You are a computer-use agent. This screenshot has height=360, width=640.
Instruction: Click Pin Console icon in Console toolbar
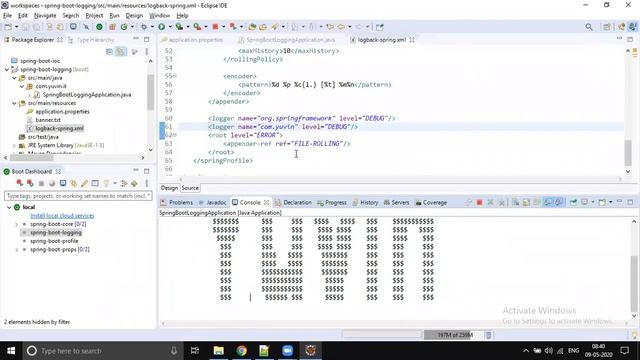pos(573,202)
